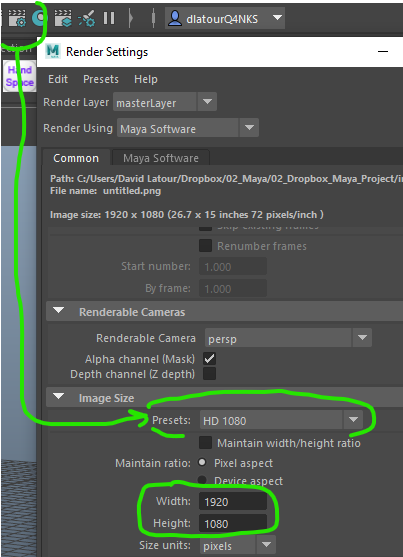Click the Hand Space shelf button

pyautogui.click(x=20, y=76)
